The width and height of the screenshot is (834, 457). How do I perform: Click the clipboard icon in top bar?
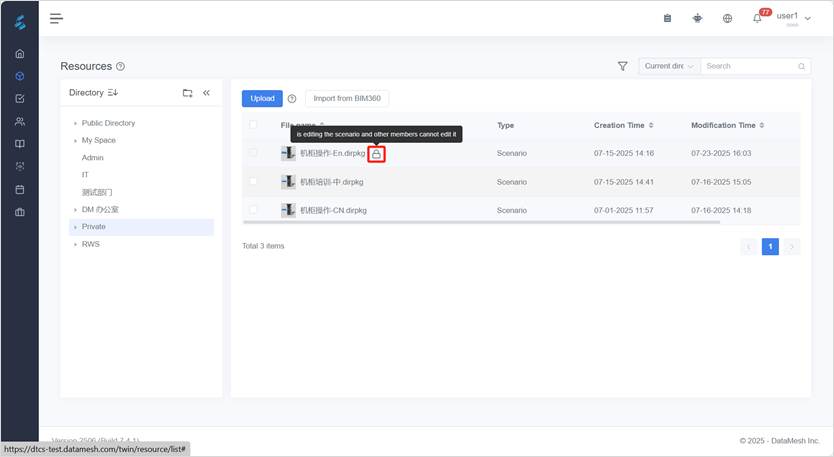(668, 18)
